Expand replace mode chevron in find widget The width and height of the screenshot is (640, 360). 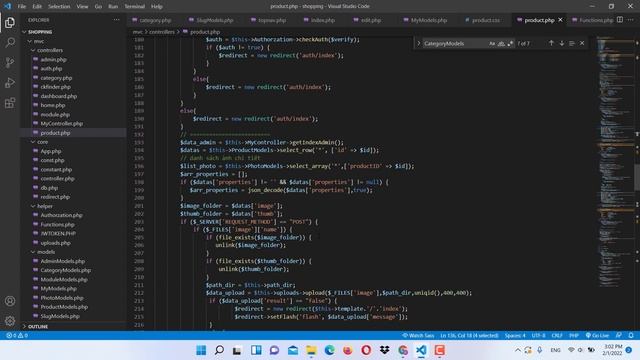tap(418, 43)
